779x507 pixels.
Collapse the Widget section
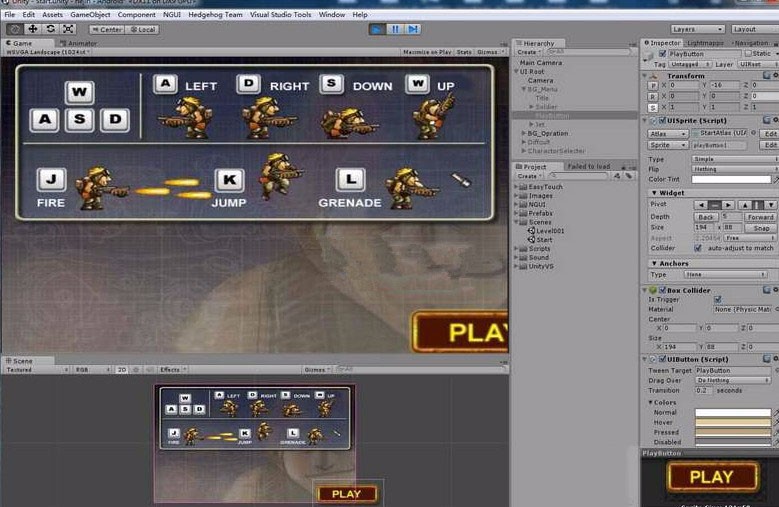[x=654, y=193]
